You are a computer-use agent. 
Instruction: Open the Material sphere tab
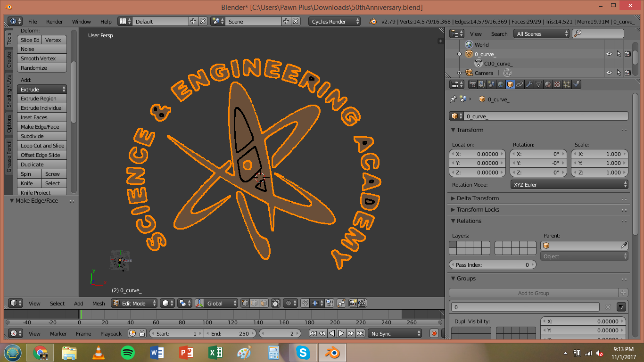[548, 84]
